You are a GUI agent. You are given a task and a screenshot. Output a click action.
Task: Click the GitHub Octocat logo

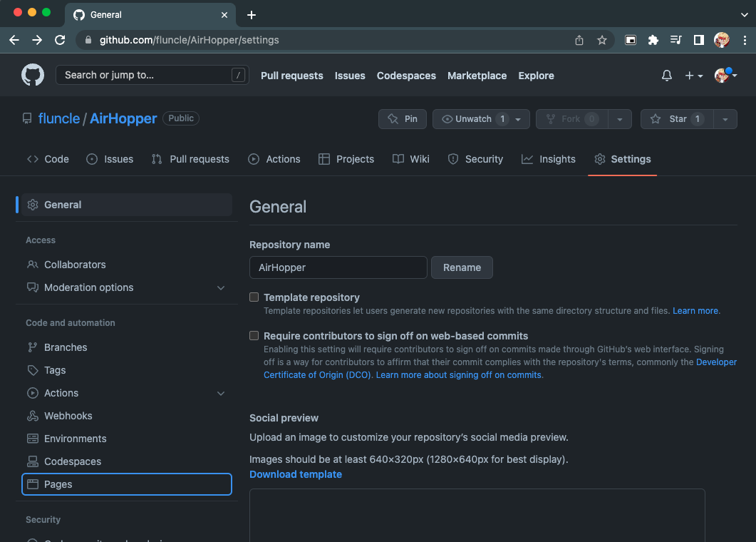32,75
